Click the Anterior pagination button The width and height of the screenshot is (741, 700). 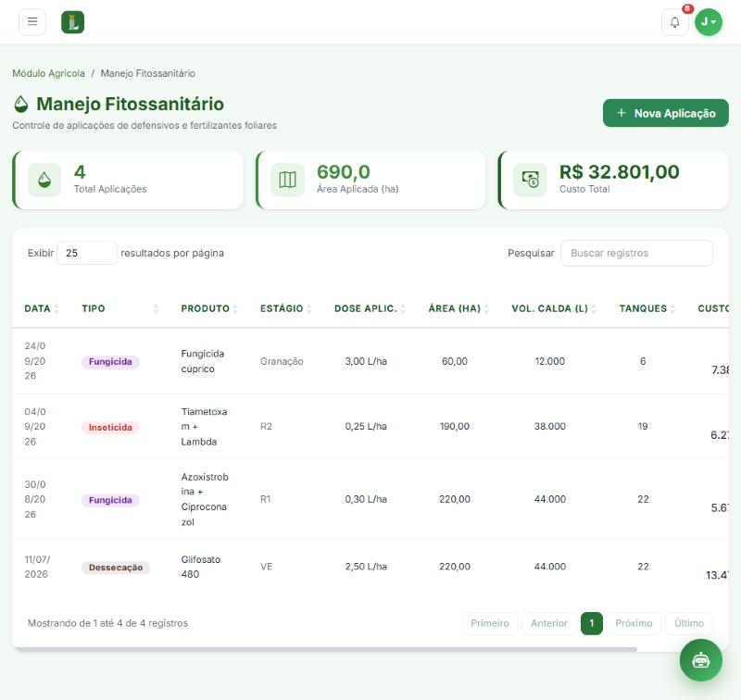pos(549,623)
